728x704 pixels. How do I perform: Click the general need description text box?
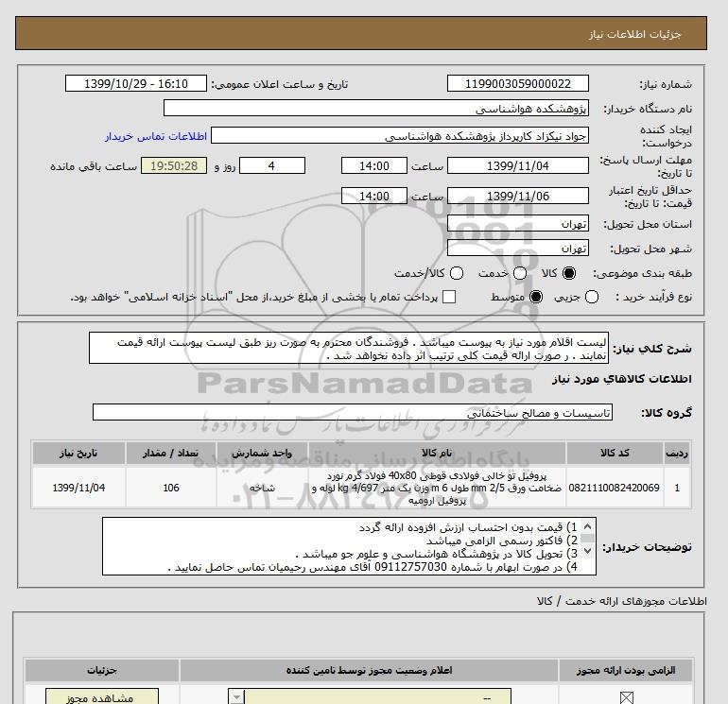point(349,348)
